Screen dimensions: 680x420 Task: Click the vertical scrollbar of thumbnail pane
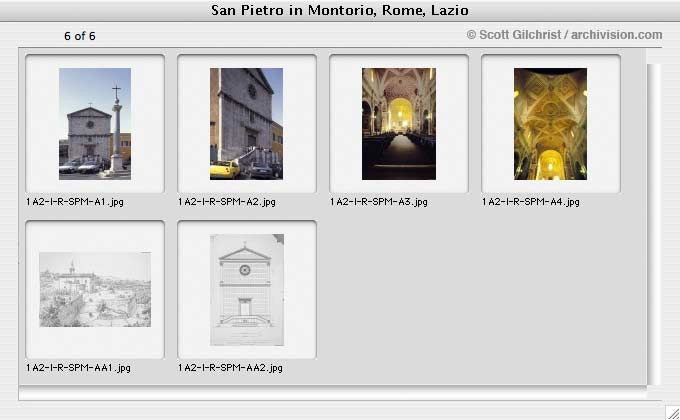[x=654, y=224]
